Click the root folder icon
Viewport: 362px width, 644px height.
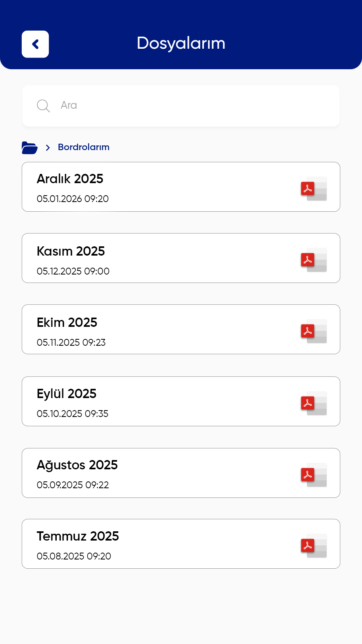coord(29,148)
